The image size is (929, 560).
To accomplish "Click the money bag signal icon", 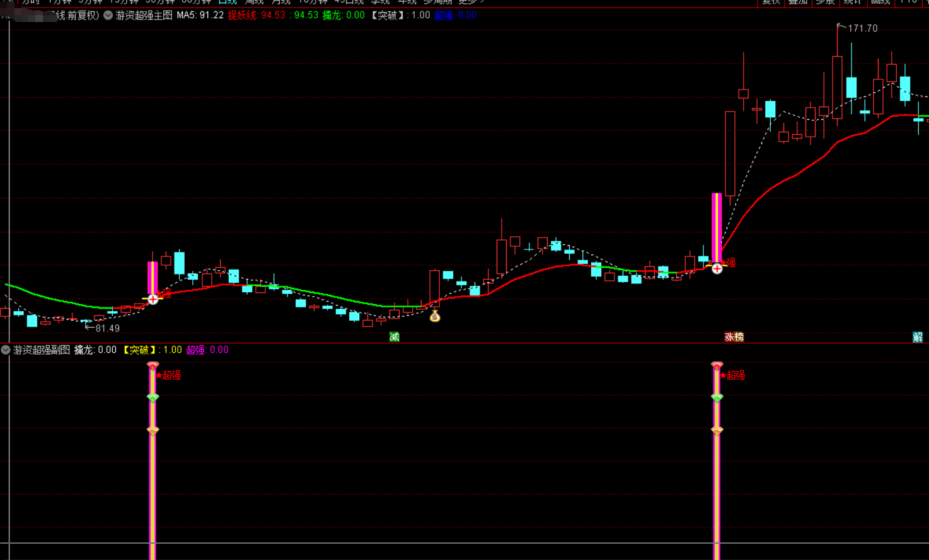I will [x=435, y=316].
